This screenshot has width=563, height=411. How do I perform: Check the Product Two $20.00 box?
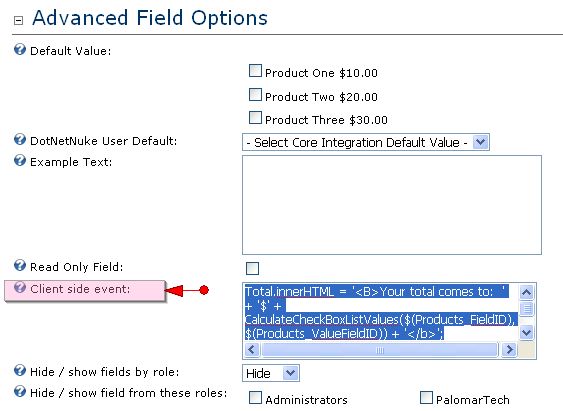point(255,95)
